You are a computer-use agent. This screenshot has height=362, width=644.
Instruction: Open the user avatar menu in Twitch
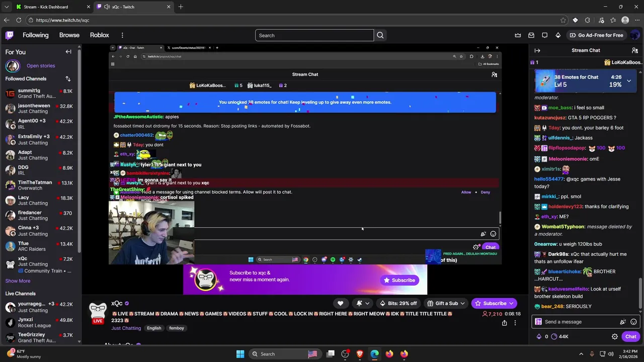634,35
